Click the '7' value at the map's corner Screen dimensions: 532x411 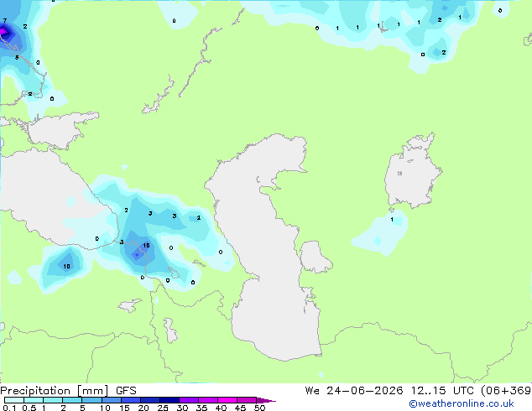pyautogui.click(x=5, y=20)
